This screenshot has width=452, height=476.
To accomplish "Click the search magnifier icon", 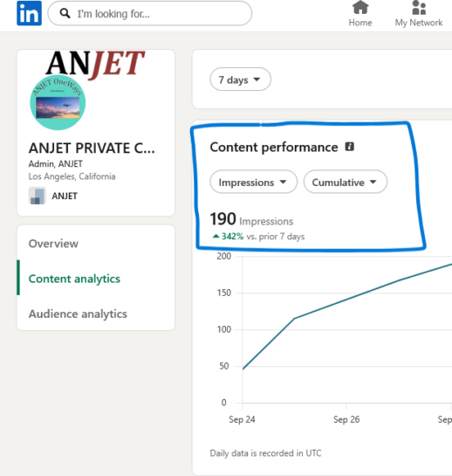I will click(65, 13).
